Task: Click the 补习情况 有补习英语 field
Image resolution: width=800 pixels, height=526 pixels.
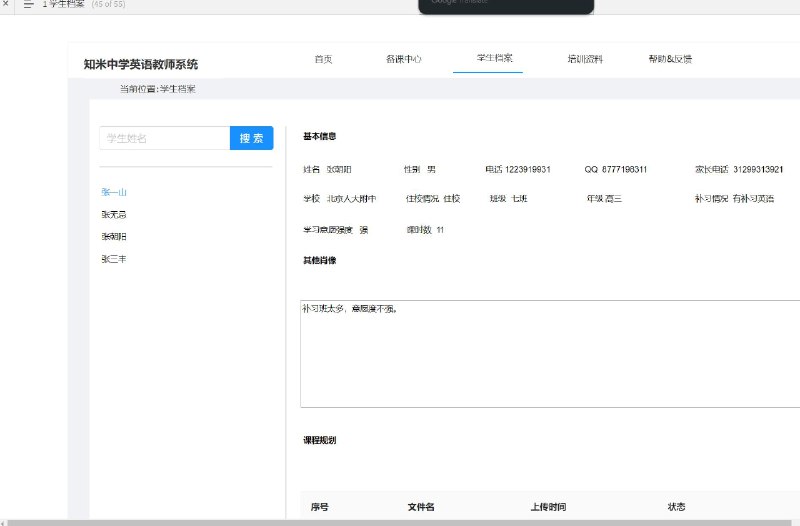Action: click(x=734, y=198)
